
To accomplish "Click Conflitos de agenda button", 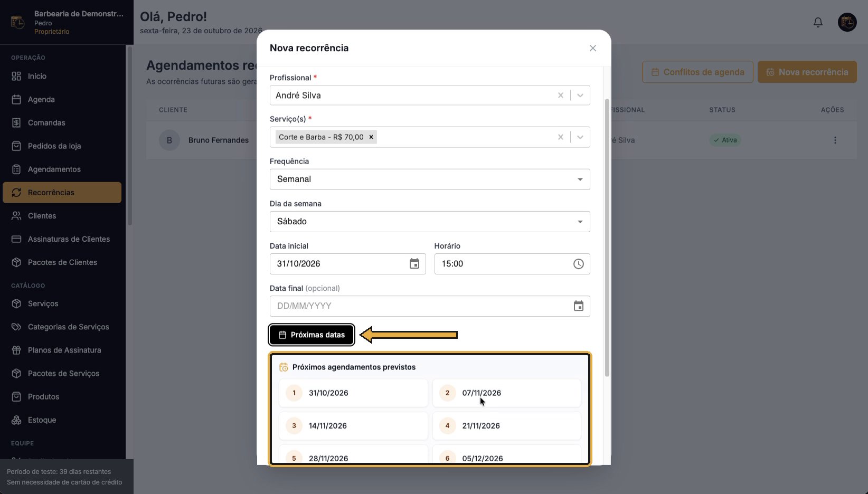I will (x=697, y=72).
